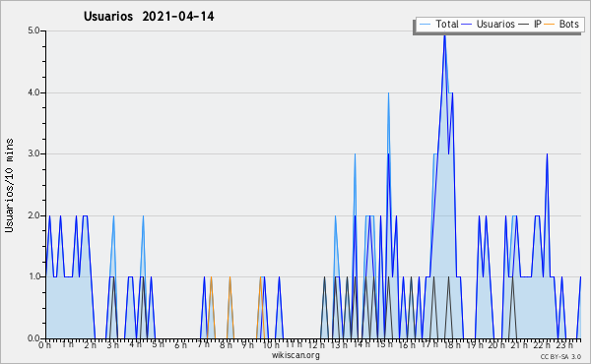The height and width of the screenshot is (364, 591).
Task: Click the '0.0' y-axis value
Action: click(33, 338)
